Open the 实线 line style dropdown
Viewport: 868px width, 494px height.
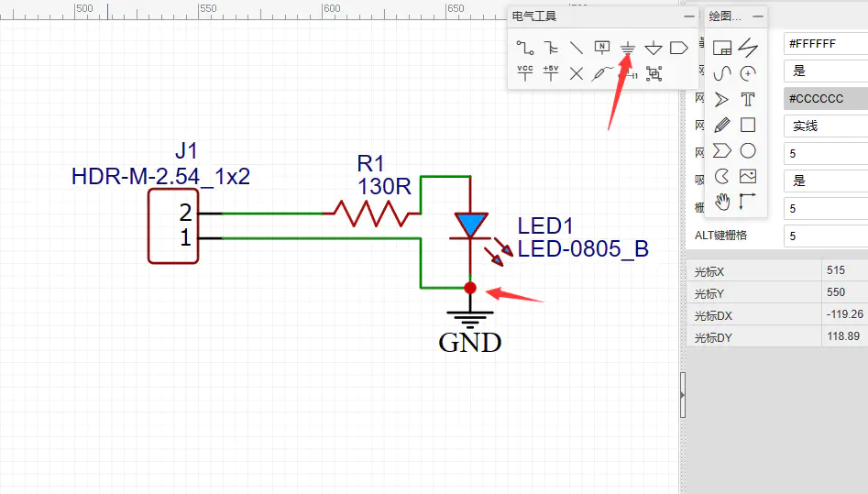(825, 126)
